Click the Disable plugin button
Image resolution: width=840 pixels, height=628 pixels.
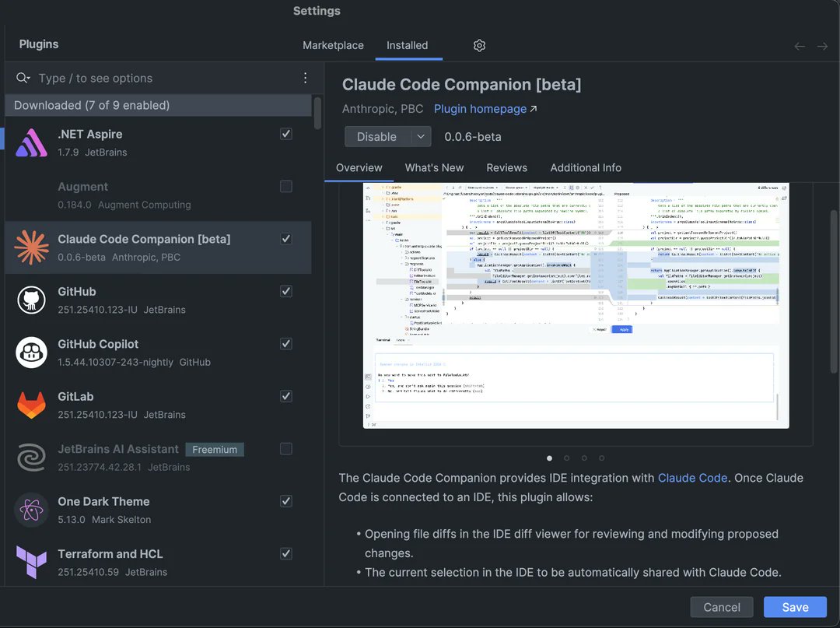click(x=377, y=137)
